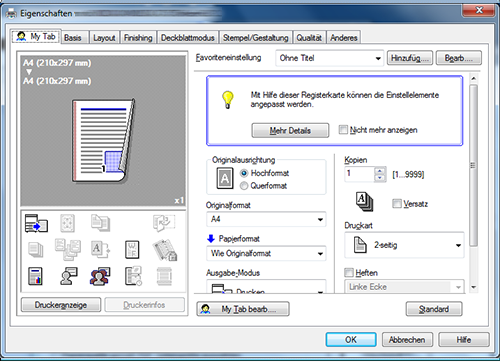Click the Bearb... button beside Hinzufüg

point(459,58)
